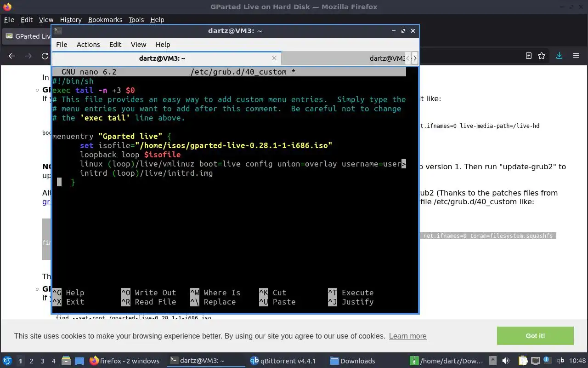Open the Firefox downloads panel
This screenshot has height=368, width=588.
tap(559, 56)
